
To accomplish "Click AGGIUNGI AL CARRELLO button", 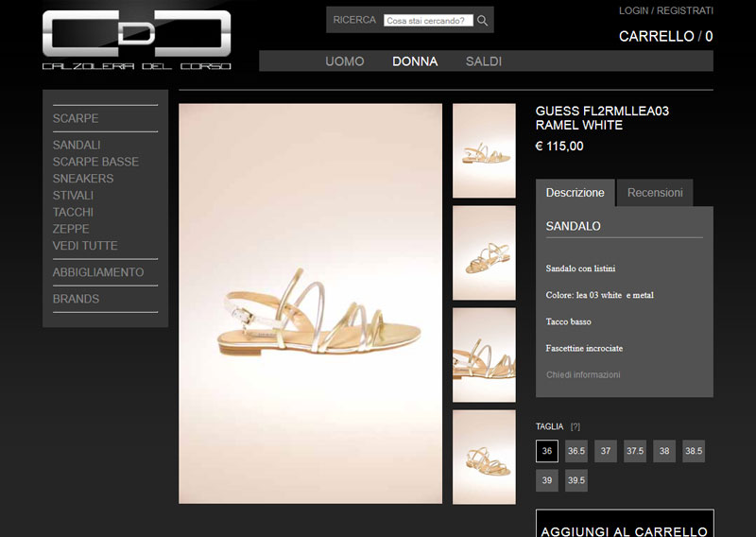I will coord(625,524).
